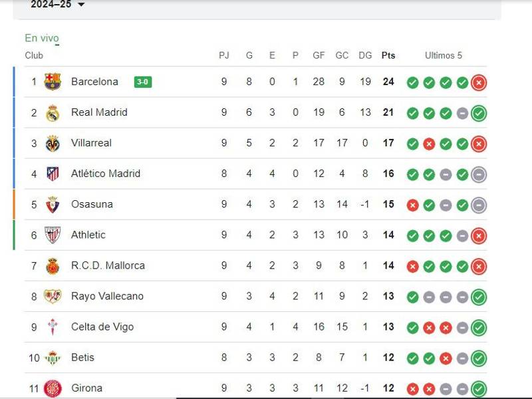Open the Barcelona team link
The width and height of the screenshot is (532, 399).
(94, 82)
